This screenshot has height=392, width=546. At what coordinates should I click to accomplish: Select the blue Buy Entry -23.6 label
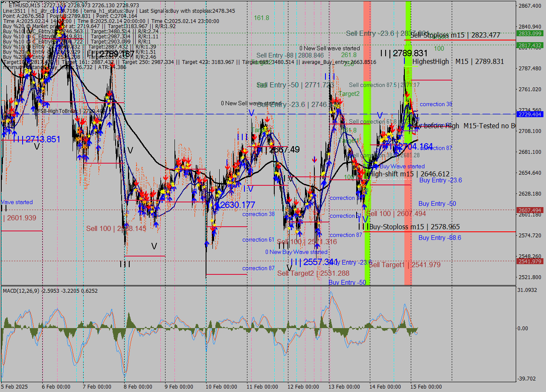(x=441, y=180)
